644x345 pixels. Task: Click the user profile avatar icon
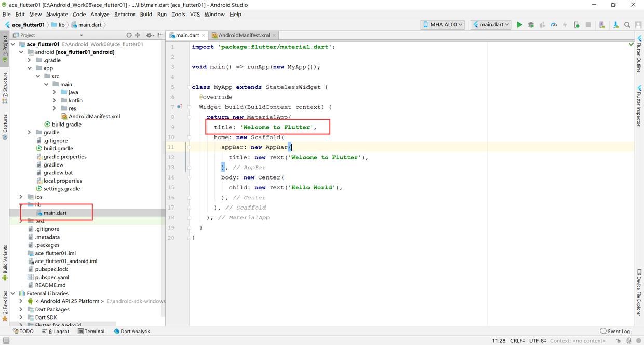tap(638, 24)
